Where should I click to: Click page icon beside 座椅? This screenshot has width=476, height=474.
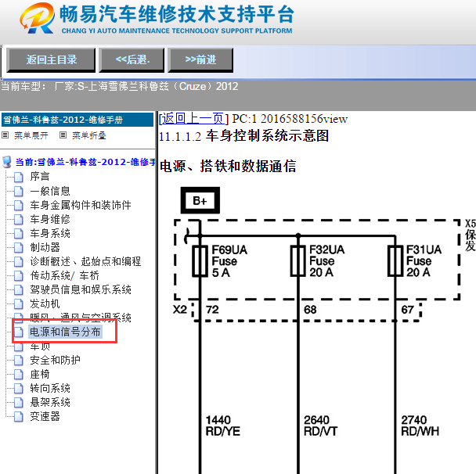pyautogui.click(x=19, y=374)
